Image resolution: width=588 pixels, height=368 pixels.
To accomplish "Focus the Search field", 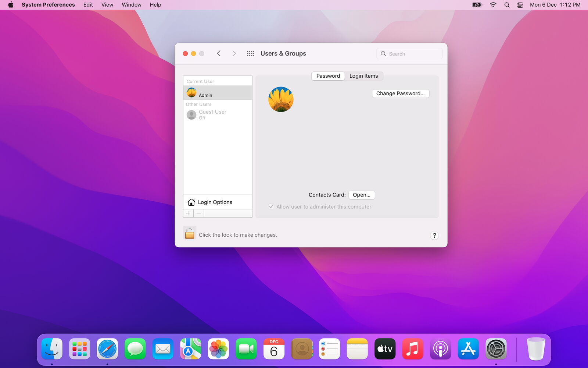I will tap(409, 54).
